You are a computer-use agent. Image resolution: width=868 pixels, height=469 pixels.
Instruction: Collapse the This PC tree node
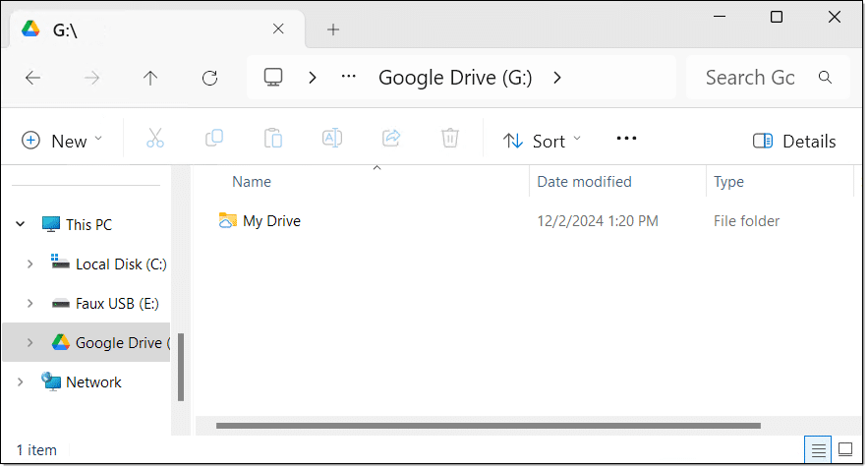coord(21,224)
